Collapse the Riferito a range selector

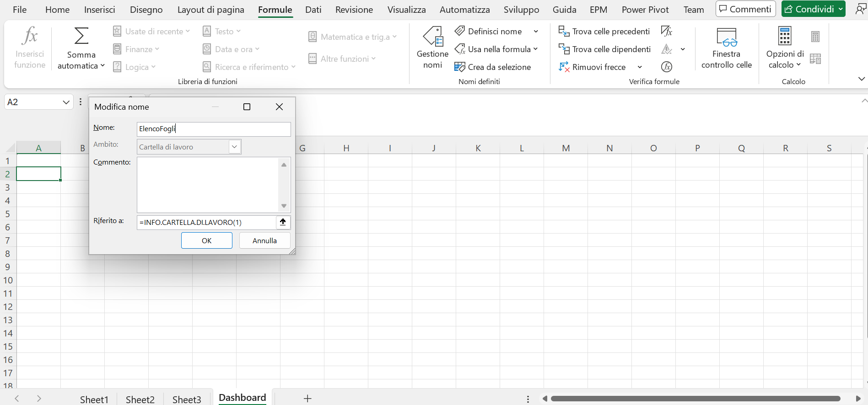pyautogui.click(x=283, y=222)
